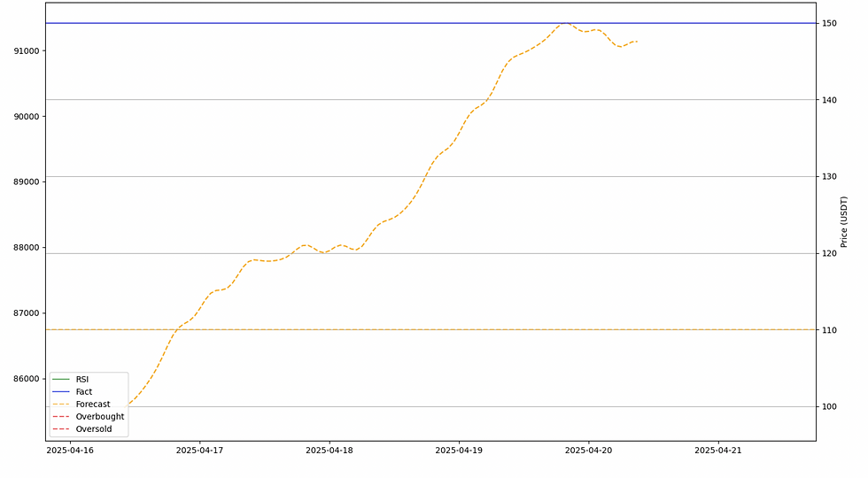Click the 120 right axis value
This screenshot has height=478, width=868.
click(829, 253)
